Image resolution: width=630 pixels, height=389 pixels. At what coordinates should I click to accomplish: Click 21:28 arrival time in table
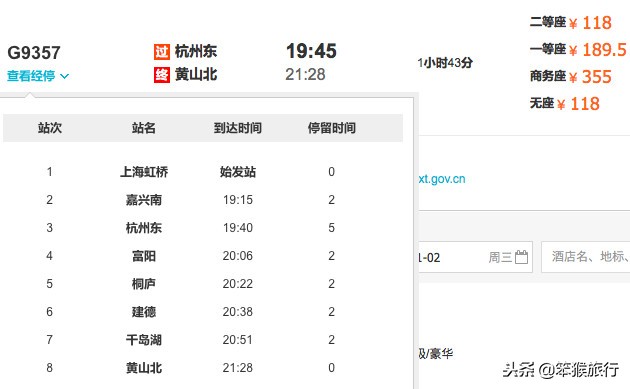pos(238,368)
